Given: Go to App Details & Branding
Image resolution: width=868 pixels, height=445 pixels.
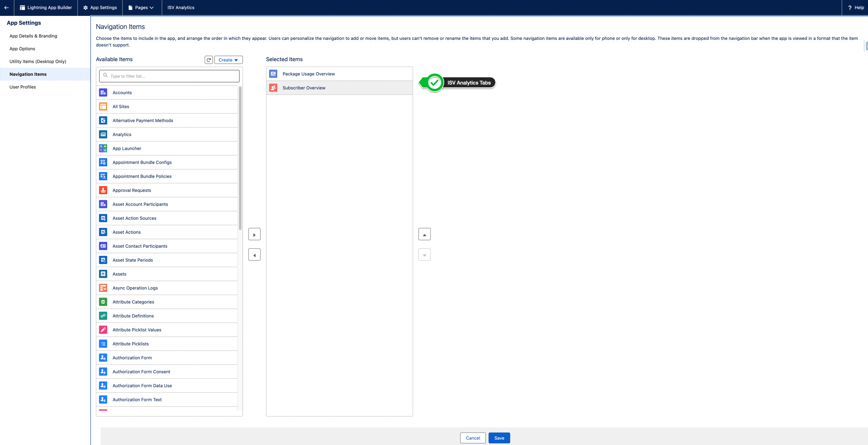Looking at the screenshot, I should tap(33, 36).
